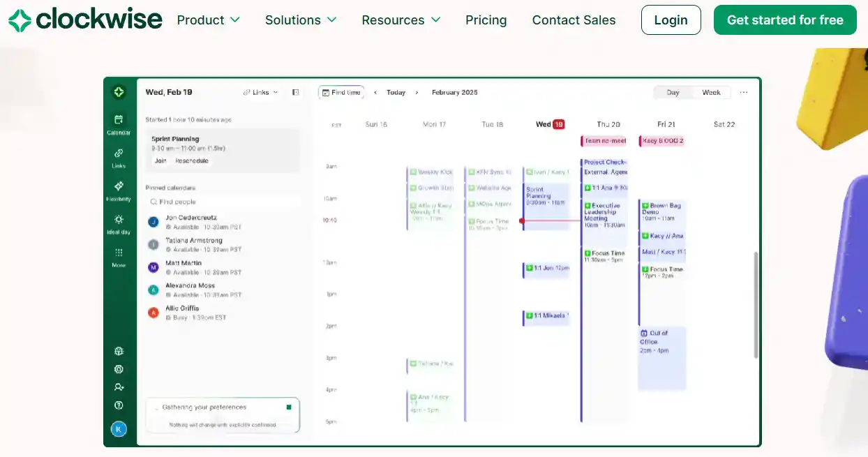
Task: Expand the Solutions dropdown menu
Action: point(300,20)
